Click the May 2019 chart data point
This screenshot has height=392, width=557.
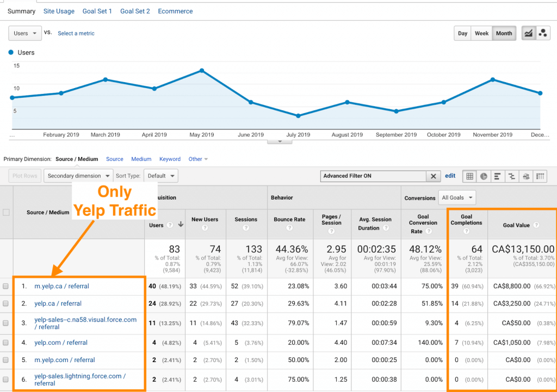(x=202, y=71)
